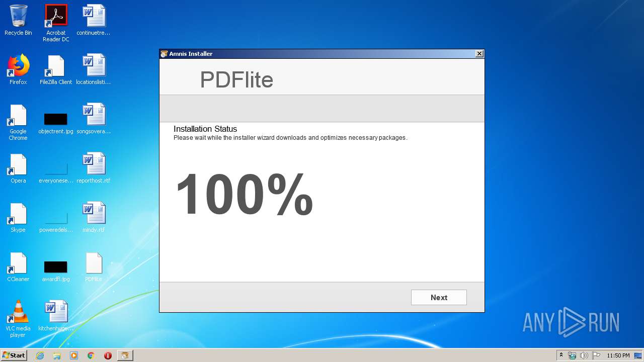Open network status tray icon
Screen dimensions: 644x362
tap(572, 355)
